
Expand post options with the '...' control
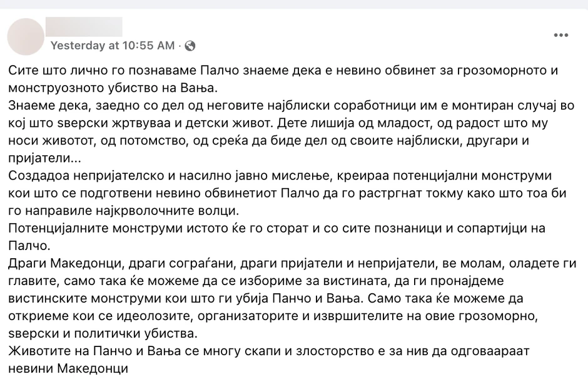point(560,36)
